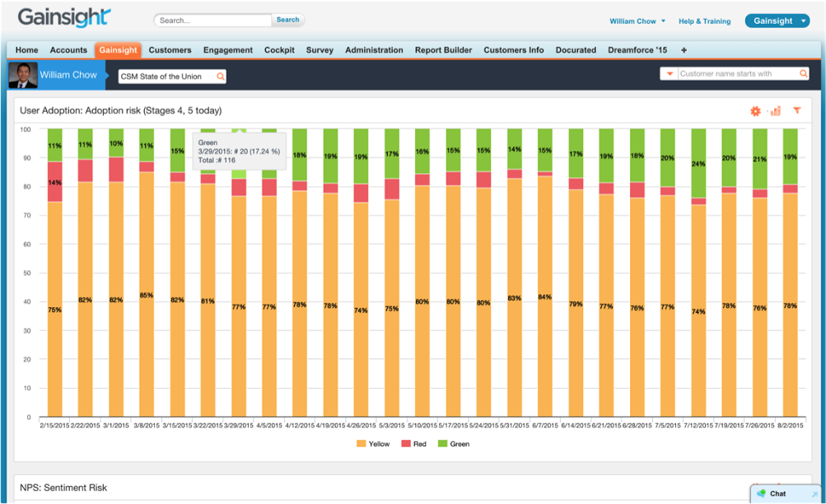The height and width of the screenshot is (504, 826).
Task: Expand the customer search filter dropdown arrow
Action: pos(670,74)
